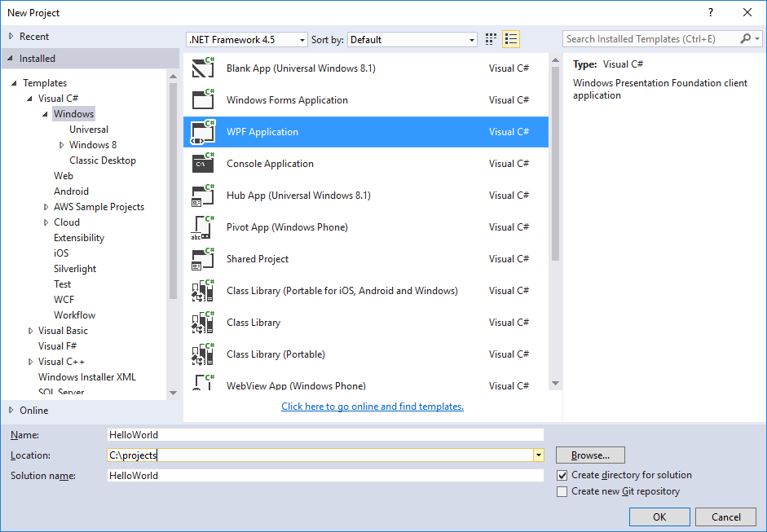Click the search magnifier icon

pos(746,38)
